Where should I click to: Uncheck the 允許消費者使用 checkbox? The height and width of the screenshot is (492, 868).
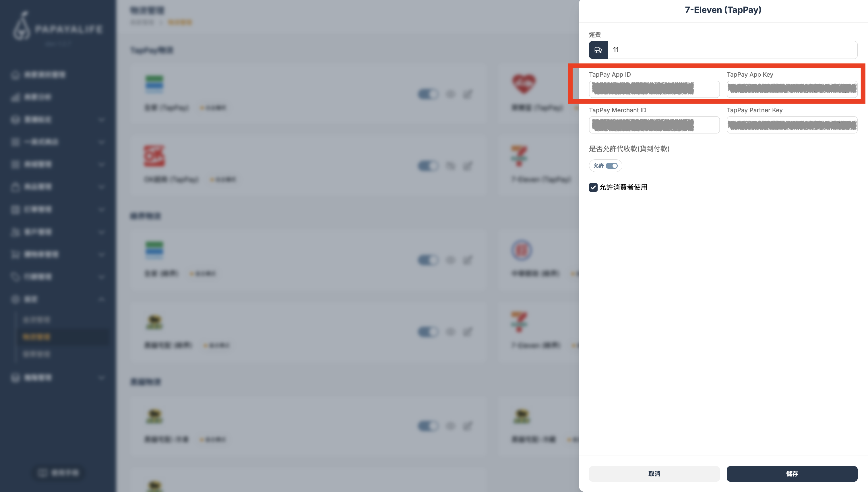(x=593, y=187)
